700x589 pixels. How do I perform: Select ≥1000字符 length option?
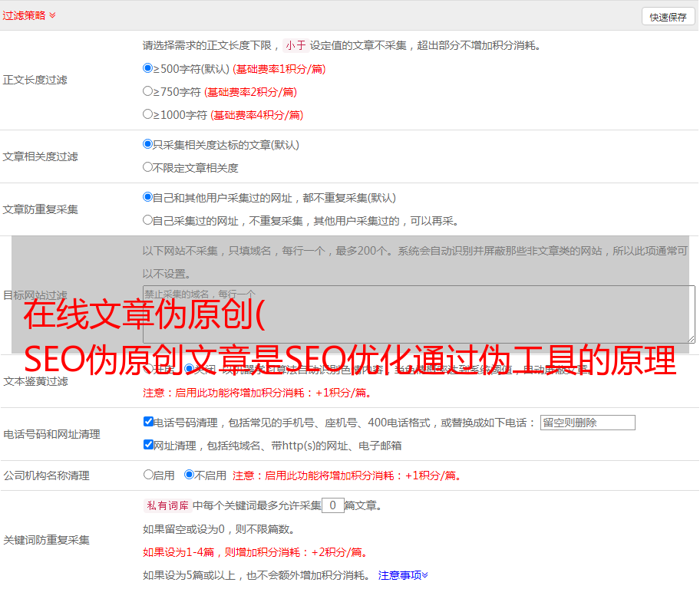(x=147, y=114)
